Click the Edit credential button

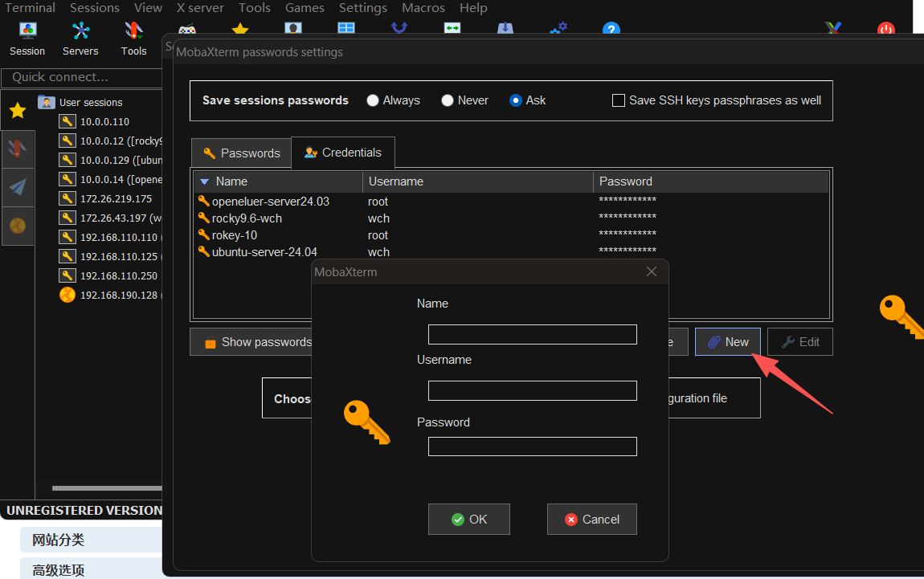(x=800, y=341)
